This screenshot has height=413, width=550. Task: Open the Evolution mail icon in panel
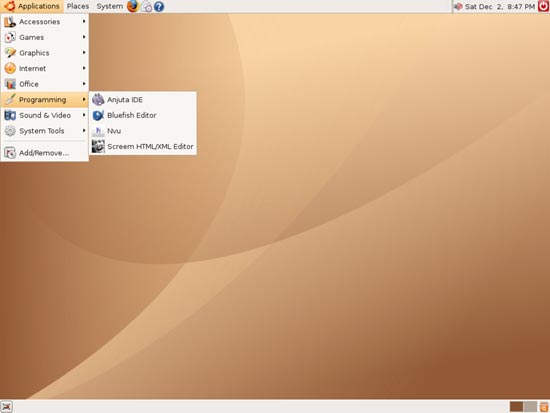point(146,7)
